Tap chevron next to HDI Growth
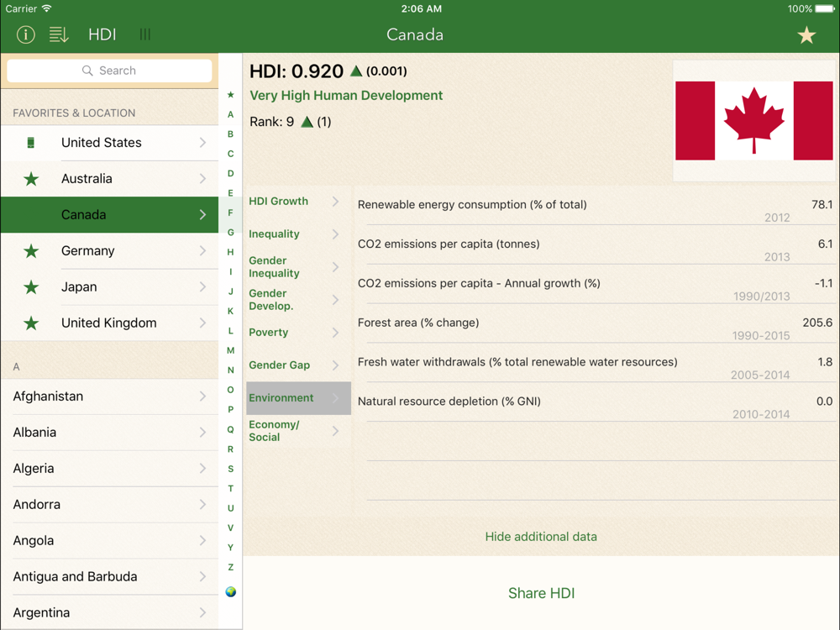840x630 pixels. (335, 202)
